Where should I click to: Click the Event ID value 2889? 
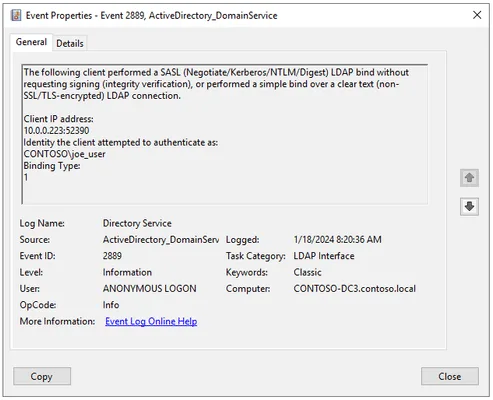pyautogui.click(x=112, y=256)
